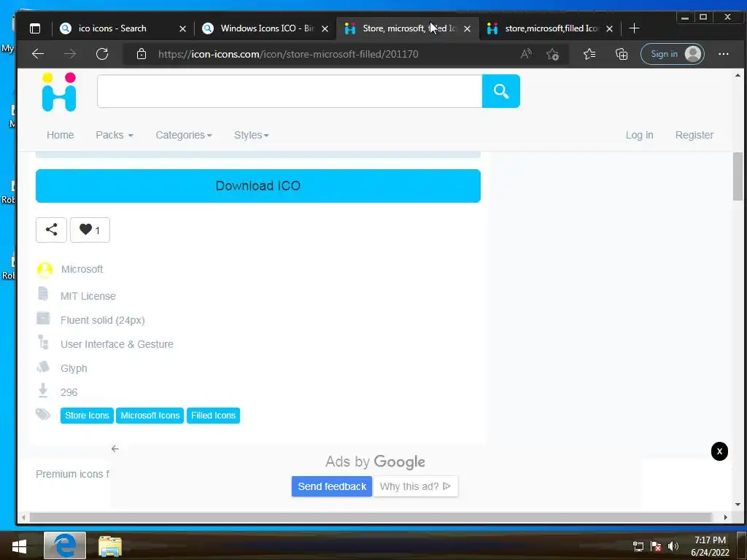
Task: Click the scroll down arrow on vertical scrollbar
Action: (738, 505)
